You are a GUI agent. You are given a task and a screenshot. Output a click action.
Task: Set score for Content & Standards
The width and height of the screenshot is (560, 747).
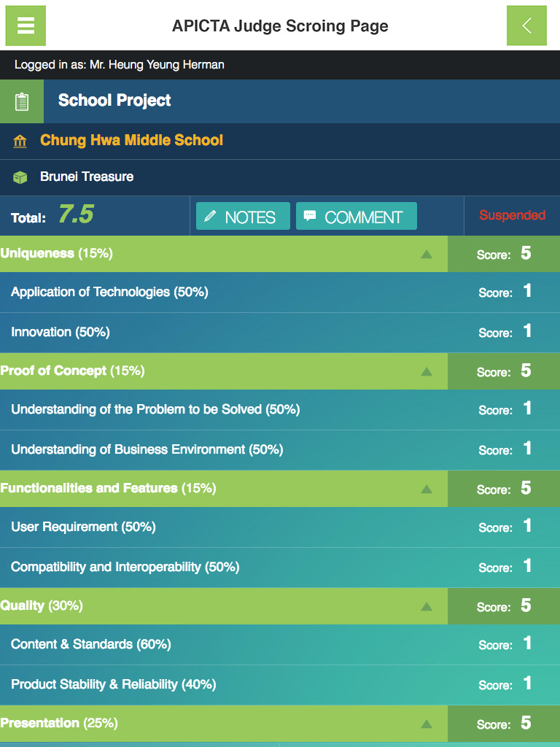click(x=505, y=643)
